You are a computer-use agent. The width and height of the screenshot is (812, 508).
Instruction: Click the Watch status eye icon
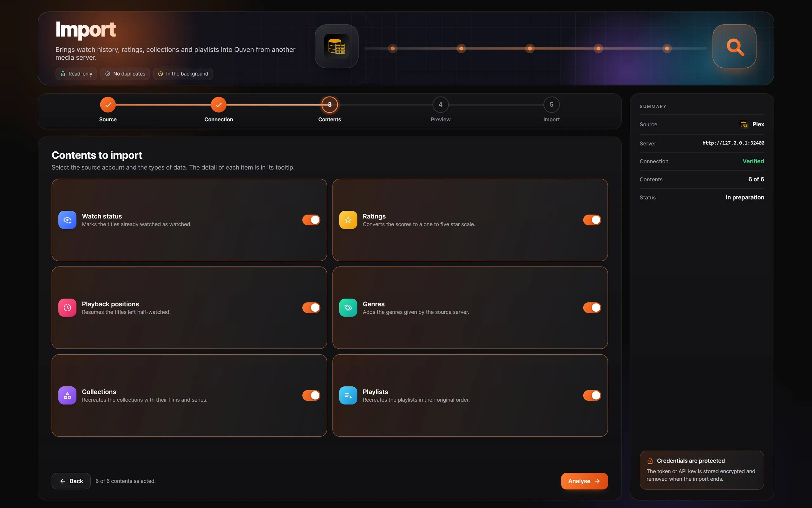point(67,220)
